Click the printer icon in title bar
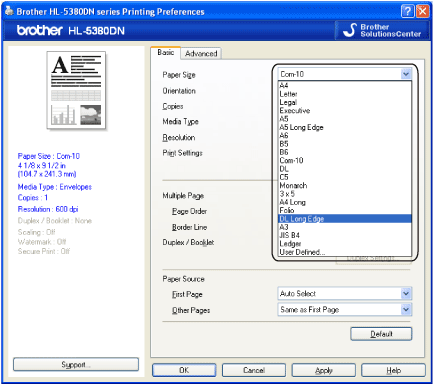Image resolution: width=433 pixels, height=384 pixels. click(9, 11)
